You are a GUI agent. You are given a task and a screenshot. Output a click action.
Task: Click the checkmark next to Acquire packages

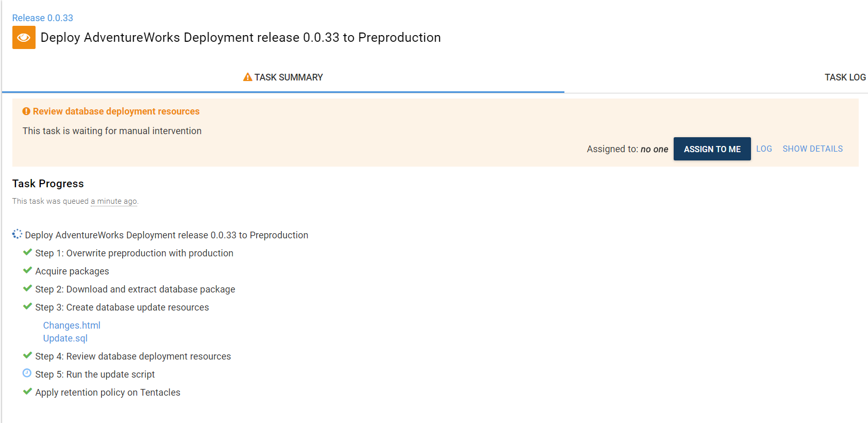point(27,270)
